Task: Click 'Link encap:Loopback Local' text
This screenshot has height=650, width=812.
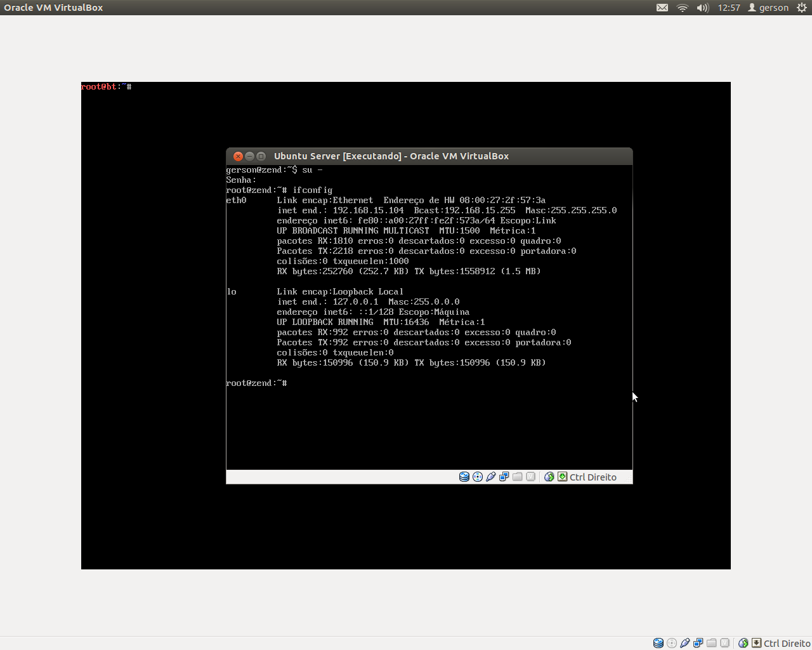Action: [x=340, y=292]
